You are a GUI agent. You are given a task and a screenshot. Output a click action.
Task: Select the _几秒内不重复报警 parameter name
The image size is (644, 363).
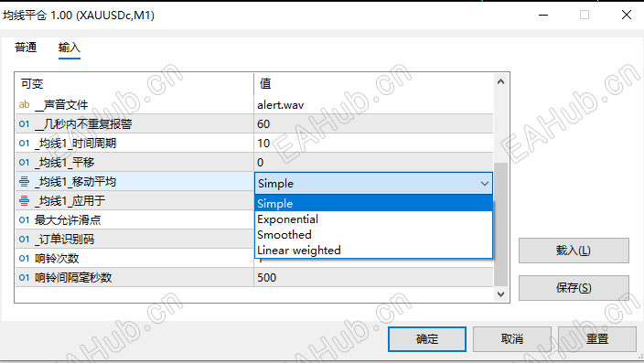(x=83, y=124)
